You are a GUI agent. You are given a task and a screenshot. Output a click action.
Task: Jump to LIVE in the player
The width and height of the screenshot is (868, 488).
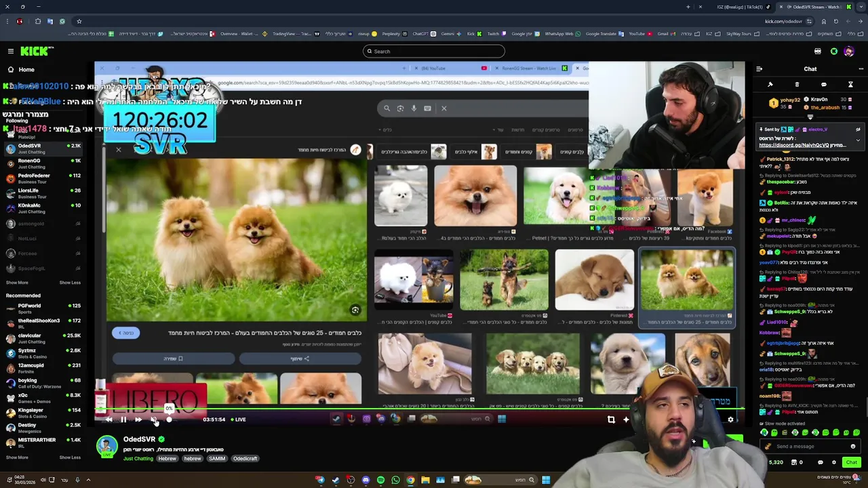(238, 420)
